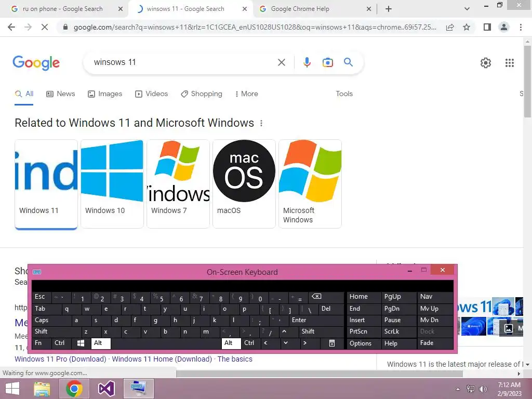Expand the More search filters
Image resolution: width=532 pixels, height=399 pixels.
click(246, 94)
